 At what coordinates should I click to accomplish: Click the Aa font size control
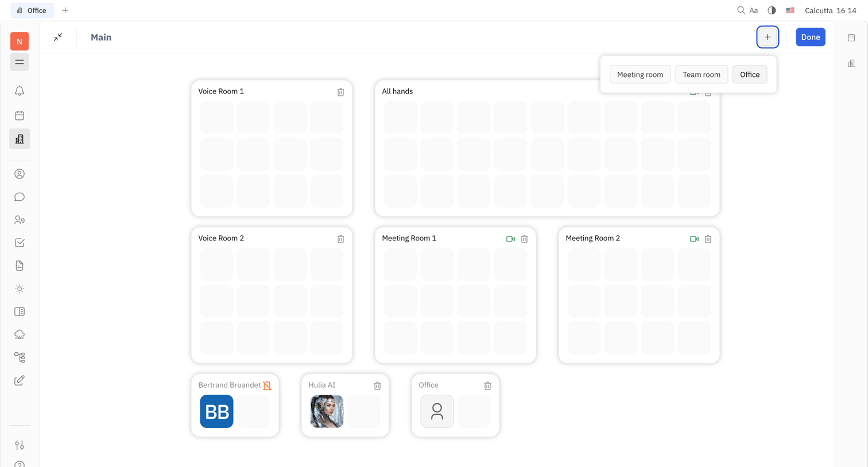754,10
